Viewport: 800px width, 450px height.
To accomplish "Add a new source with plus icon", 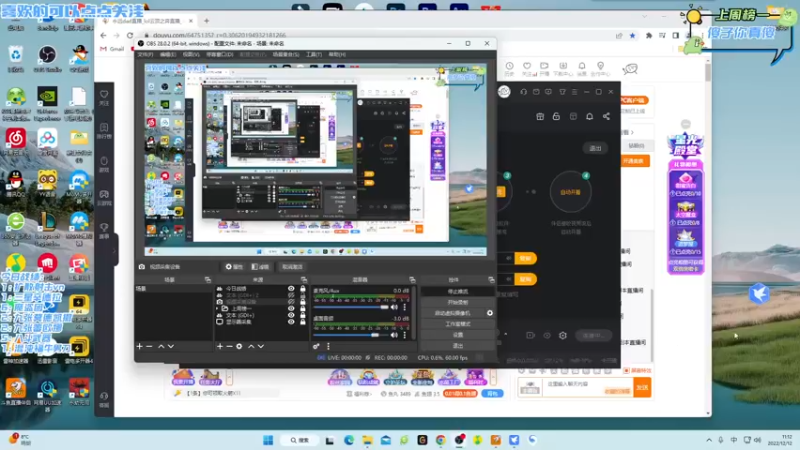I will (220, 346).
